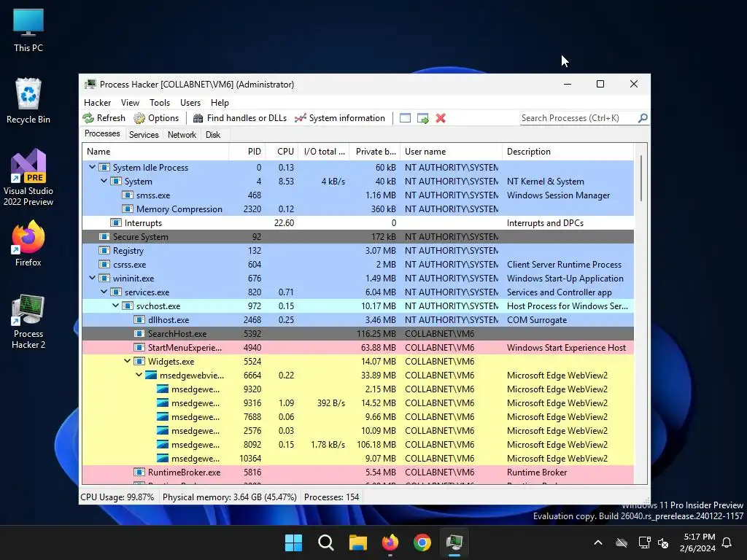Collapse the services.exe tree node
This screenshot has height=560, width=747.
[x=104, y=292]
